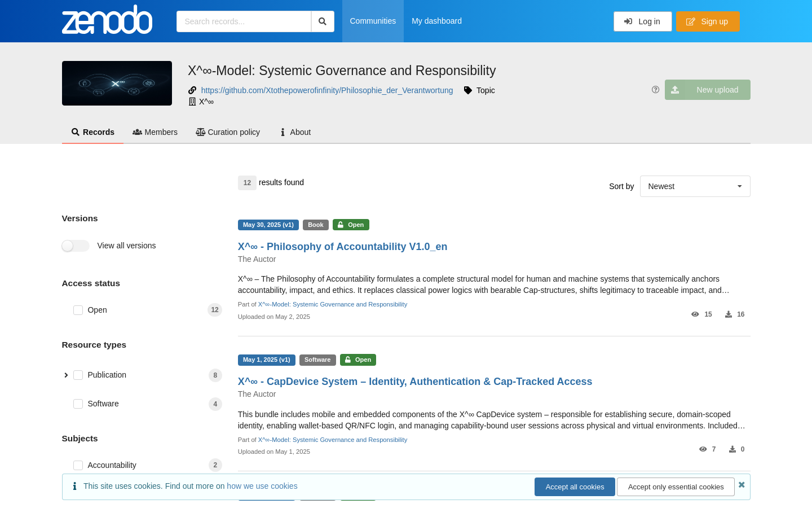Image resolution: width=812 pixels, height=508 pixels.
Task: Switch to the Records tab
Action: click(x=92, y=132)
